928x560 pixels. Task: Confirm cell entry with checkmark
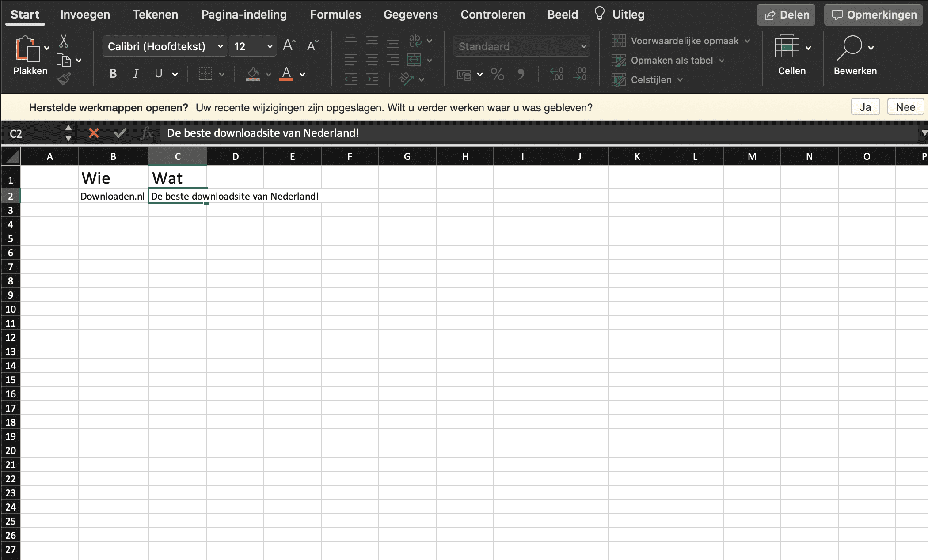[120, 133]
